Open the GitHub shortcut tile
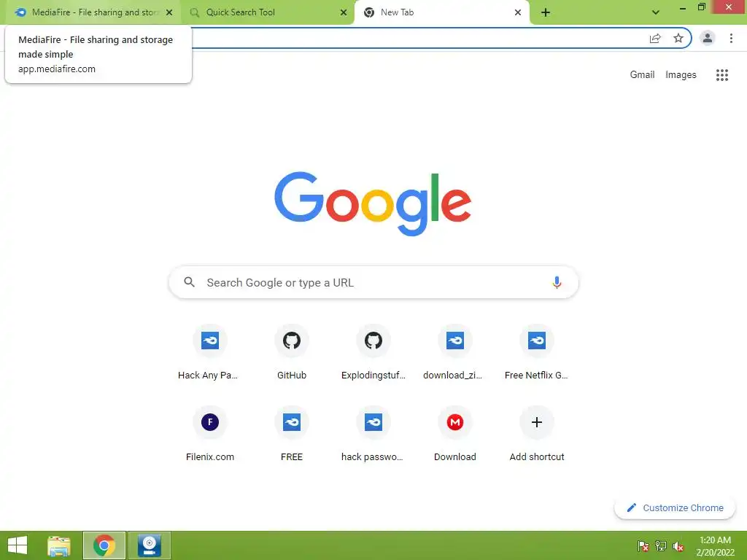Viewport: 747px width, 560px height. coord(292,352)
